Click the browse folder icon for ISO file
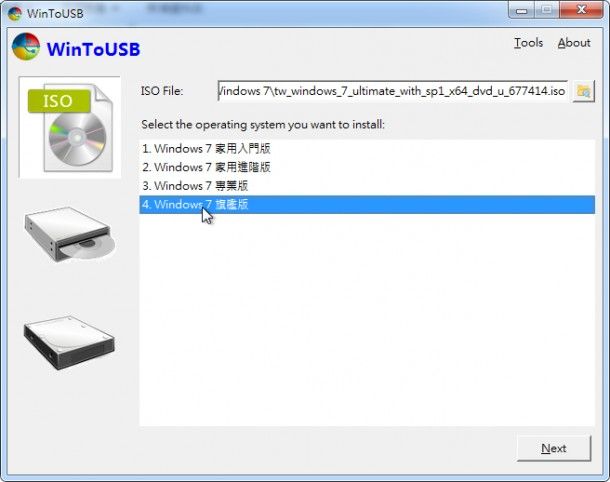This screenshot has width=610, height=482. point(583,91)
